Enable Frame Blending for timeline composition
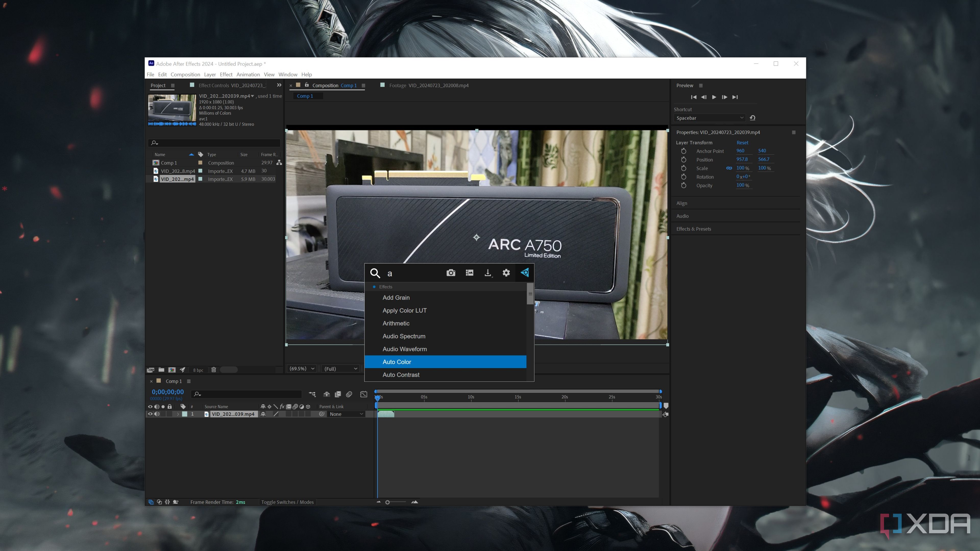Image resolution: width=980 pixels, height=551 pixels. (338, 394)
